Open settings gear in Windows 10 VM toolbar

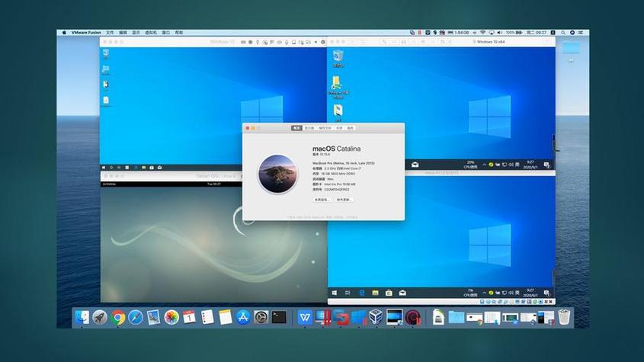pos(323,42)
